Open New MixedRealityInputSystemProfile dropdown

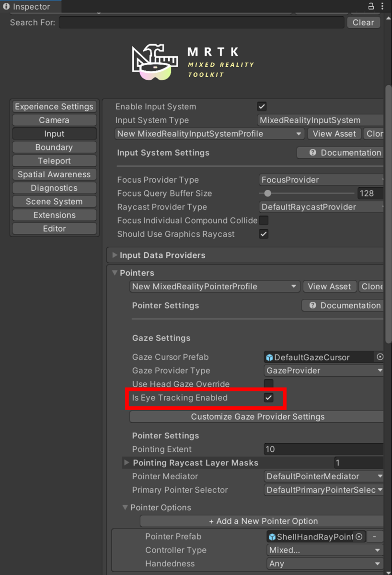[210, 134]
